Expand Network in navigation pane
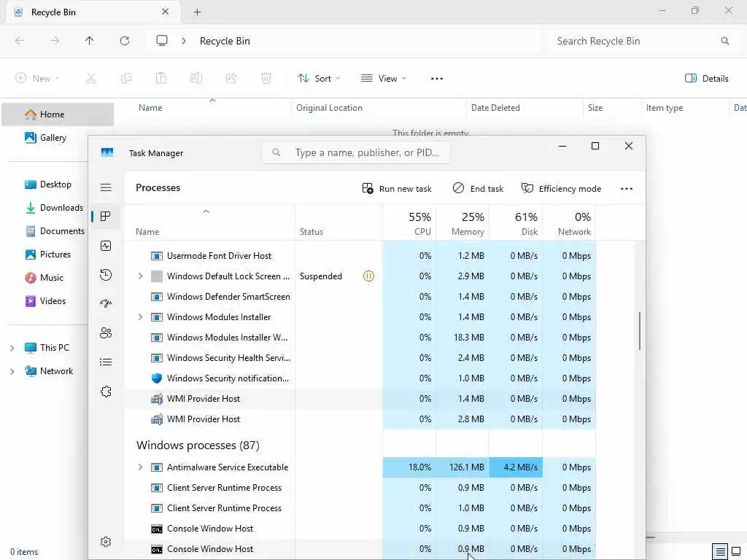 coord(12,371)
